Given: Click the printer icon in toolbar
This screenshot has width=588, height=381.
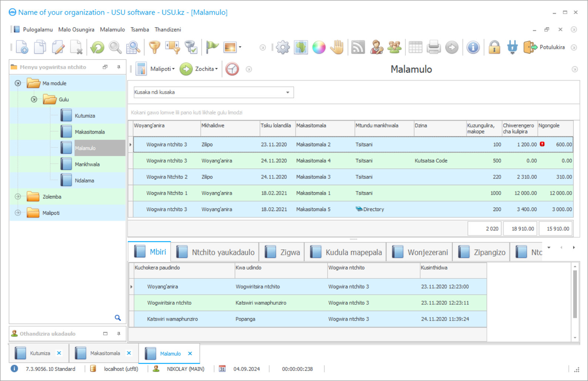Looking at the screenshot, I should (433, 47).
